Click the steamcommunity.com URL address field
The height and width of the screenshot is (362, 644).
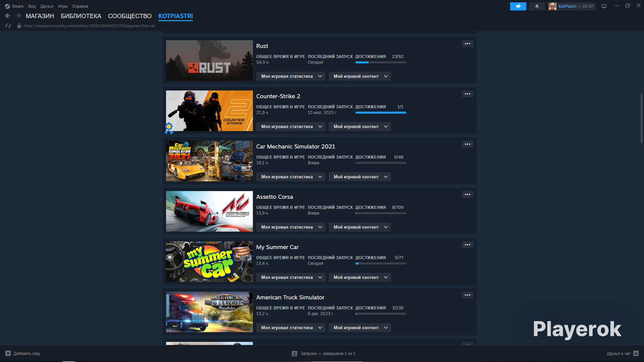click(89, 26)
